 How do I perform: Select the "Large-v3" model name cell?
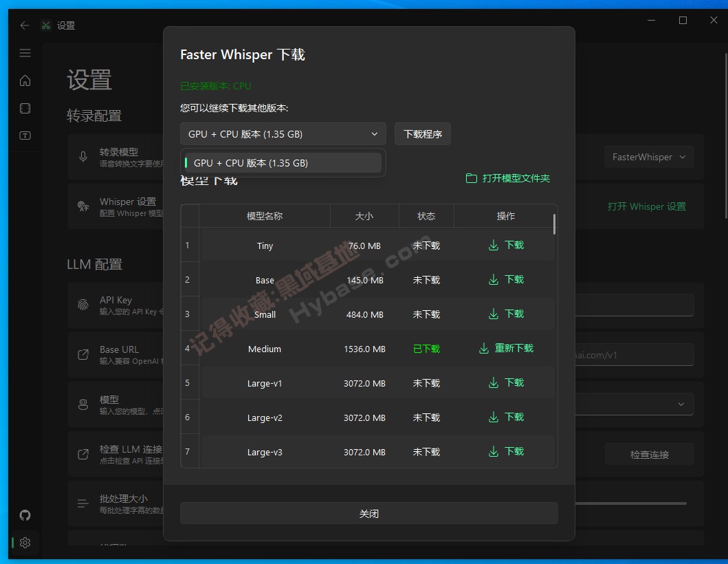265,452
